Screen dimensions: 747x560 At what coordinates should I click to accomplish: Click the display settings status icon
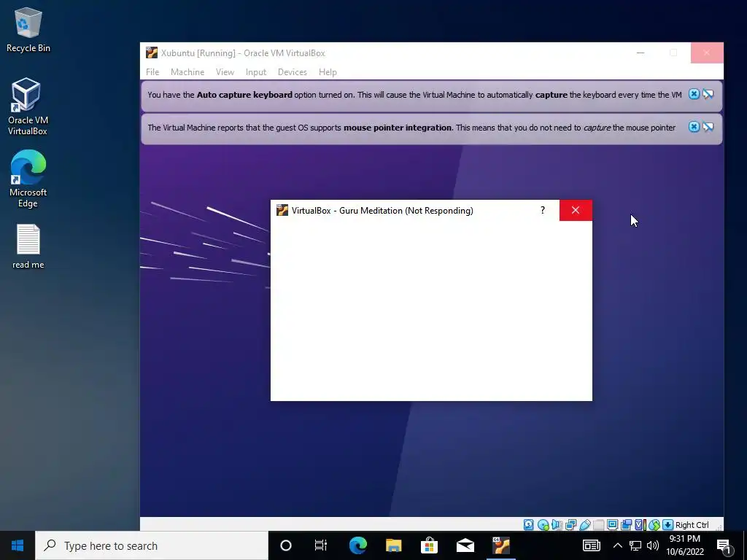click(613, 525)
